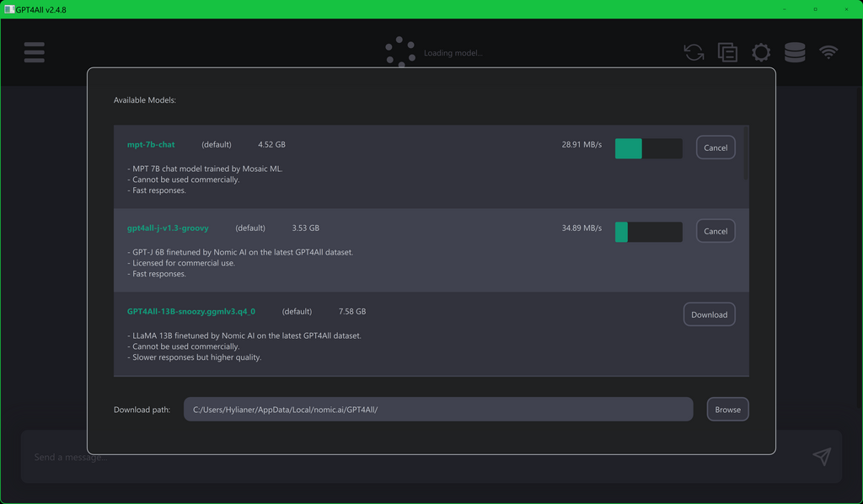Cancel the mpt-7b-chat download
This screenshot has height=504, width=863.
coord(716,147)
